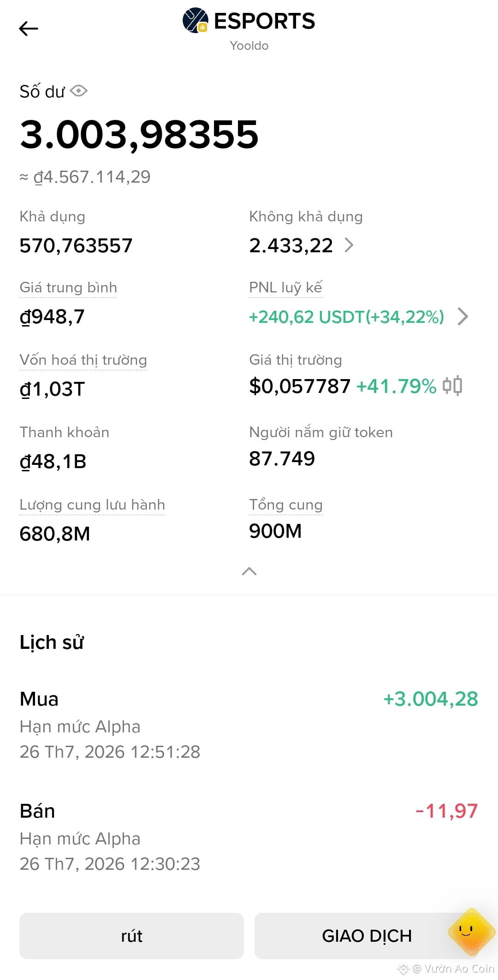The image size is (498, 980).
Task: Toggle balance visibility eye icon
Action: point(79,91)
